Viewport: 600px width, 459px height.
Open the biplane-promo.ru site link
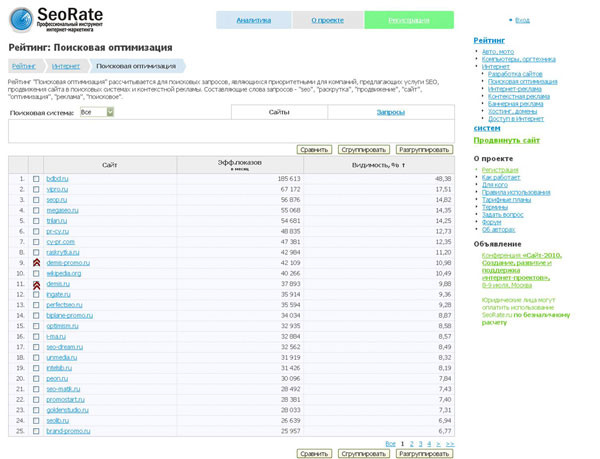click(70, 316)
